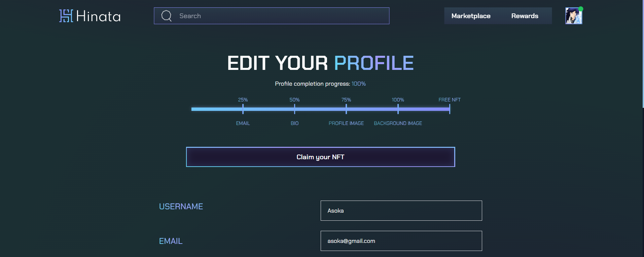Click the FREE NFT end marker
Image resolution: width=644 pixels, height=257 pixels.
(450, 109)
